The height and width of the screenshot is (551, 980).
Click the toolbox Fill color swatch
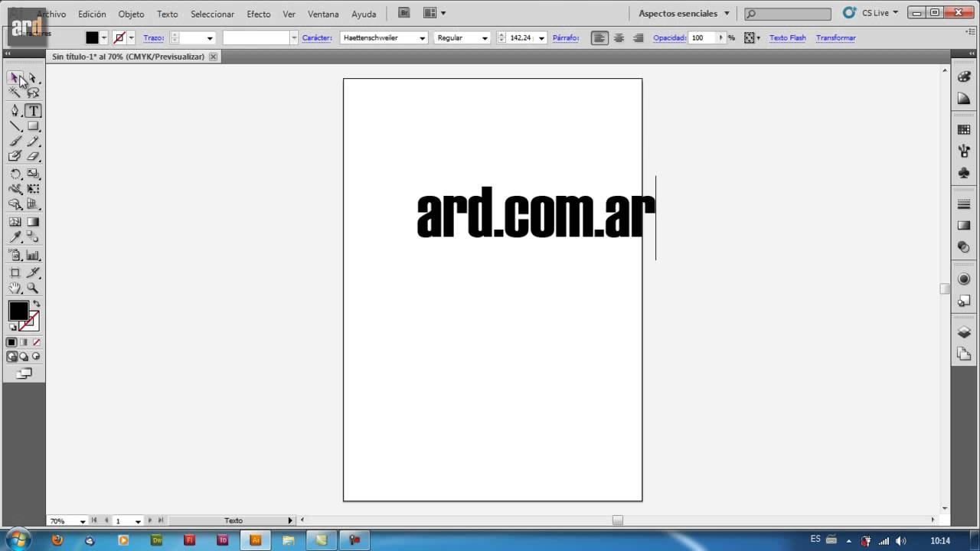(x=18, y=311)
